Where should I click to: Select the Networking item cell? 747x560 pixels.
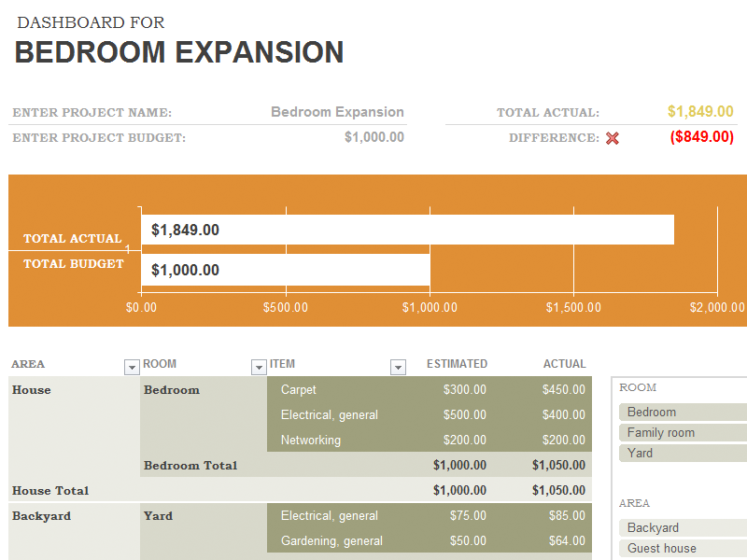[x=311, y=440]
